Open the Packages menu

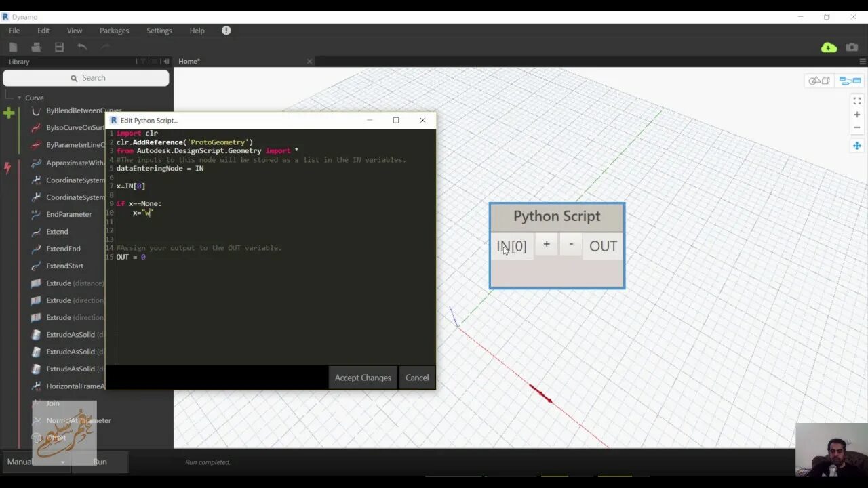coord(114,30)
